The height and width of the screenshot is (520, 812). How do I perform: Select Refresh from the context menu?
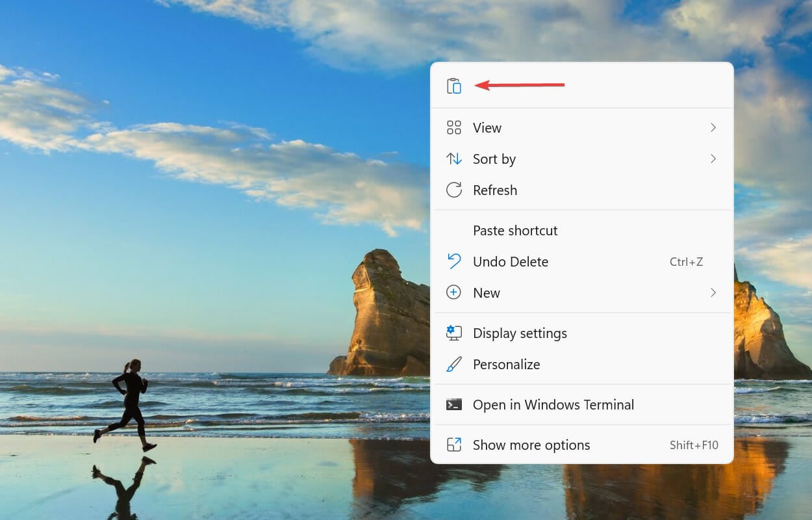click(x=495, y=190)
